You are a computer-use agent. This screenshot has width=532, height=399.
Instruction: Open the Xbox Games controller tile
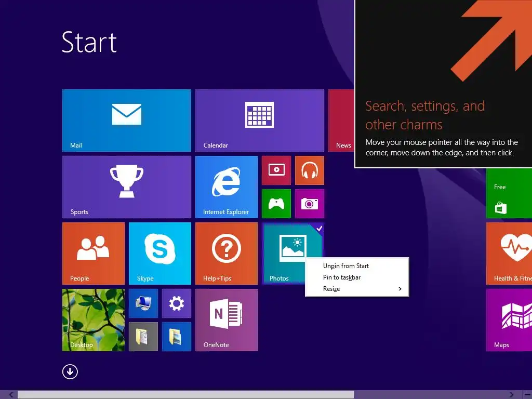tap(276, 204)
